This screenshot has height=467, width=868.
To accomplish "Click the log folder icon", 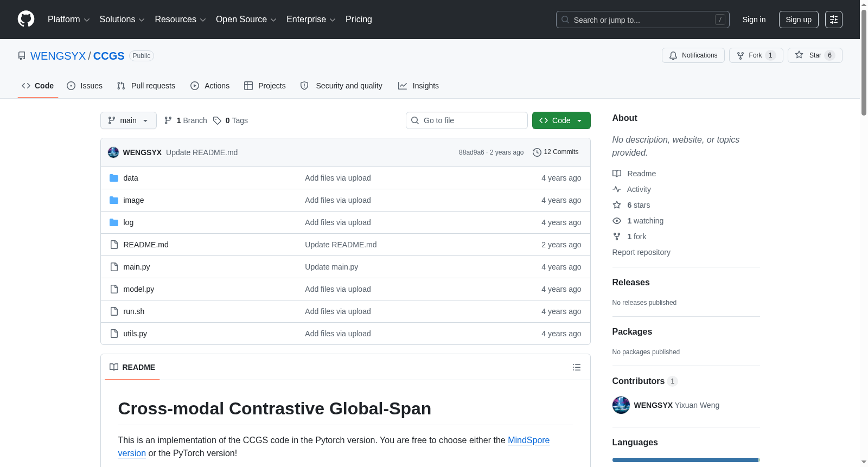I will 114,222.
